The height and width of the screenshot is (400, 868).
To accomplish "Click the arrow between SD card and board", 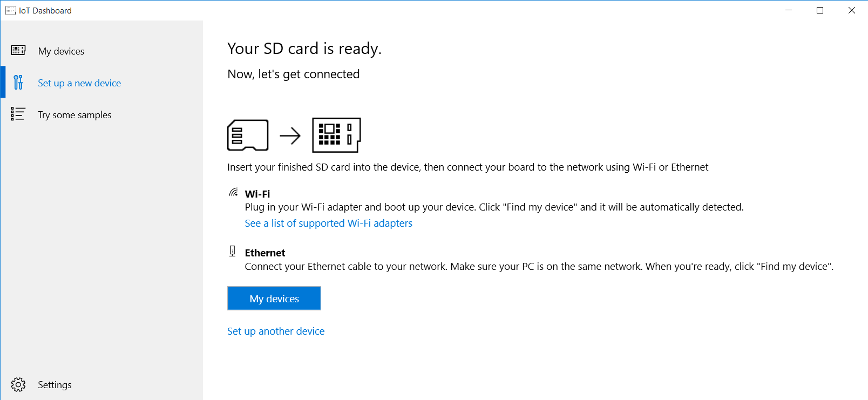I will tap(290, 135).
